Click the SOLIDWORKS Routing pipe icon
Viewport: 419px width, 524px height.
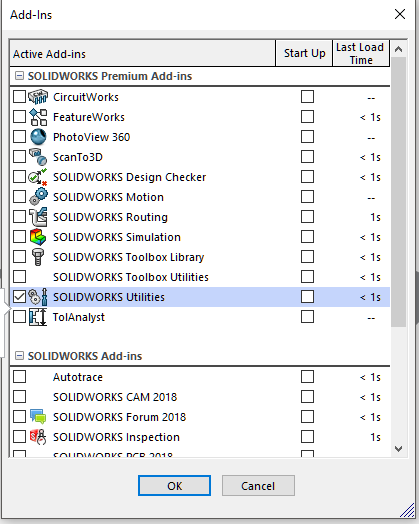pos(38,217)
